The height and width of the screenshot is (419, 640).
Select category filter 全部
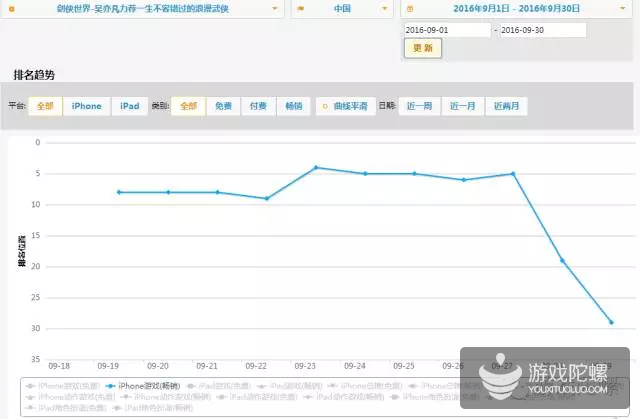(189, 106)
